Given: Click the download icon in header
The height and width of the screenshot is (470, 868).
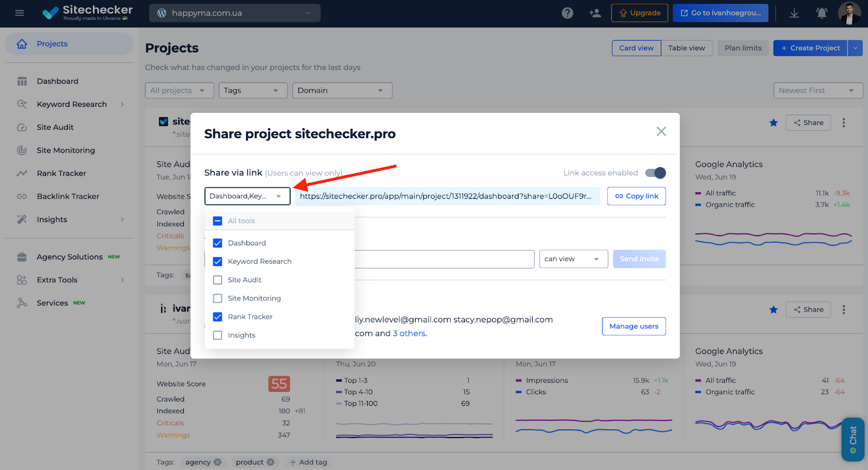Looking at the screenshot, I should click(794, 13).
